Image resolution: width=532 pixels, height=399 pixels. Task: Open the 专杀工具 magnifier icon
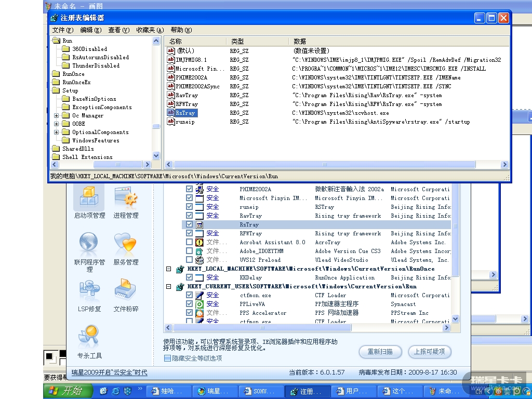pyautogui.click(x=89, y=336)
